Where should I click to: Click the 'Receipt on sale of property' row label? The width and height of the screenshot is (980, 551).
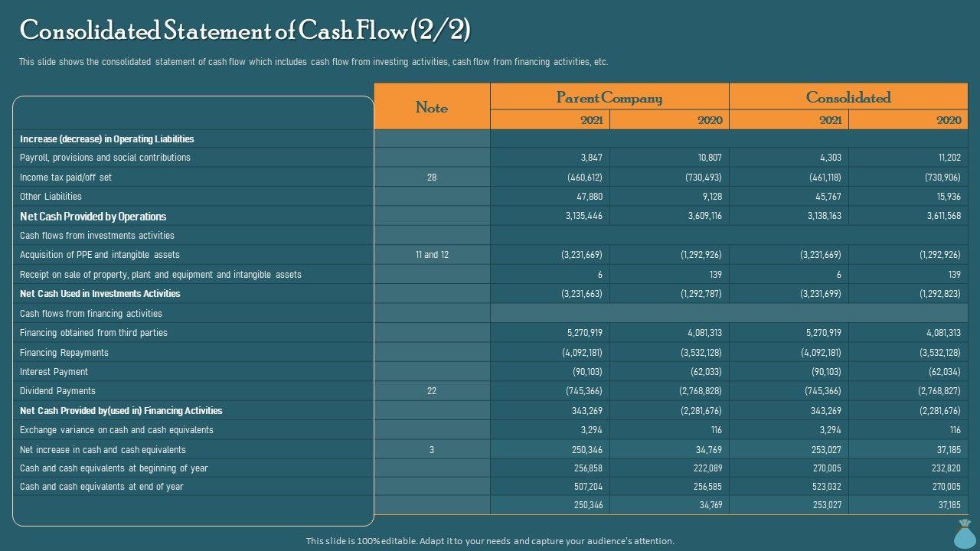click(161, 275)
